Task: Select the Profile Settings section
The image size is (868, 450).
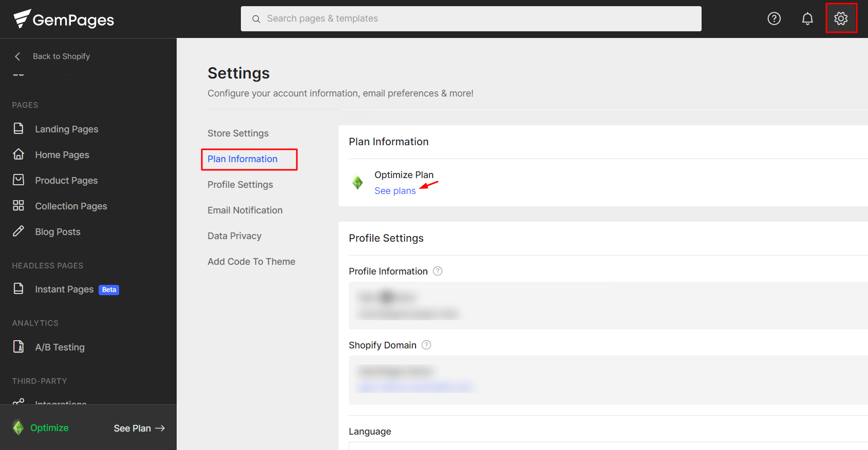Action: point(240,185)
